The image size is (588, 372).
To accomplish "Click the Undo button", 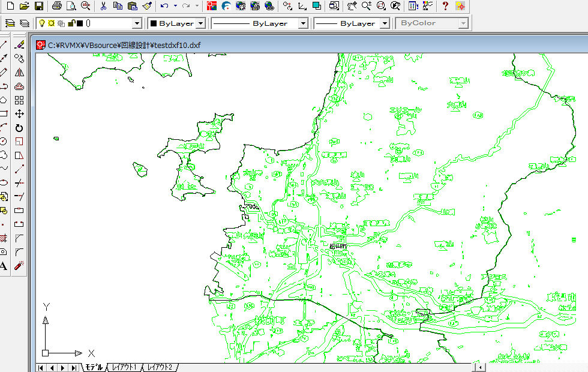I will click(x=164, y=6).
